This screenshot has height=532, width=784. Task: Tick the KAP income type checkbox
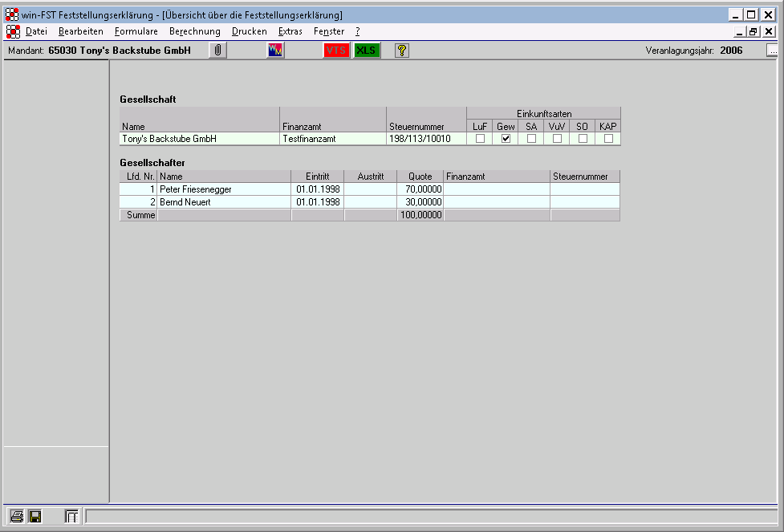pos(608,139)
